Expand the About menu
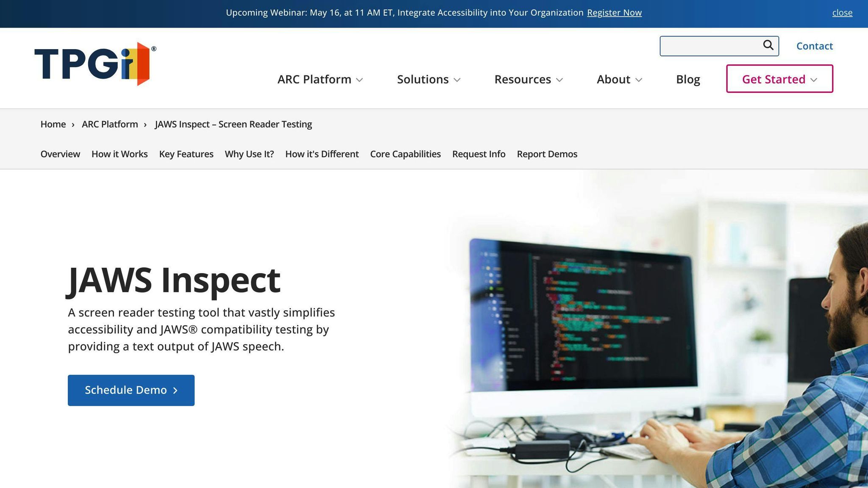Viewport: 868px width, 488px height. coord(619,79)
